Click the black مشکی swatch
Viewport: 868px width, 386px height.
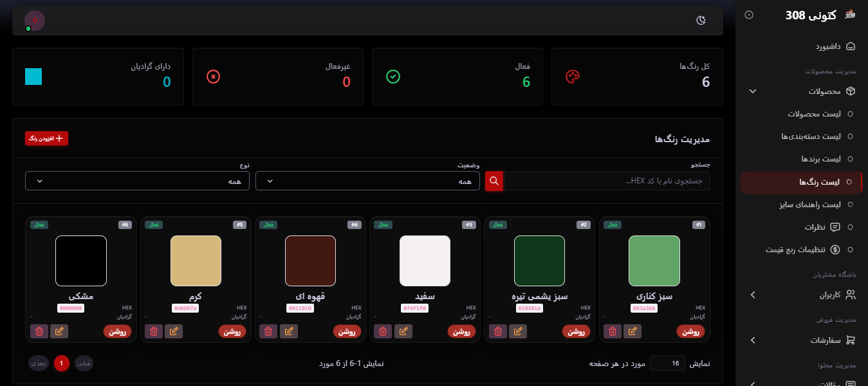81,261
